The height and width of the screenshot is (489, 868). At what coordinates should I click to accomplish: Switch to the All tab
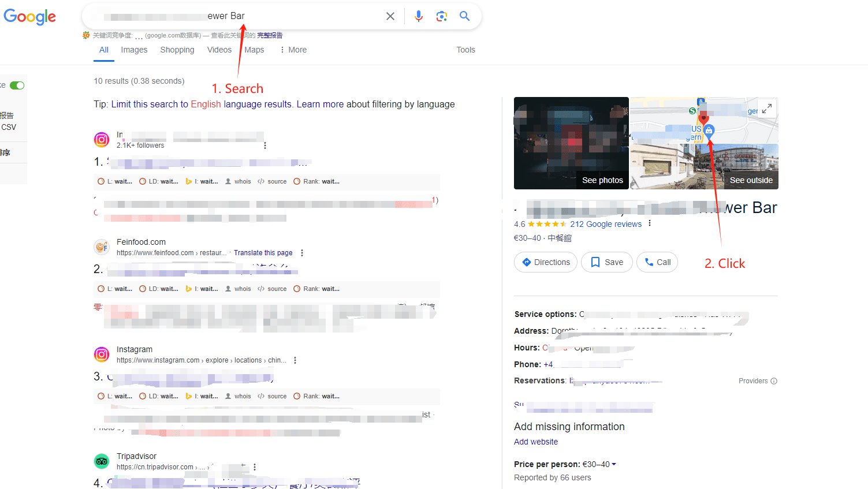click(104, 50)
